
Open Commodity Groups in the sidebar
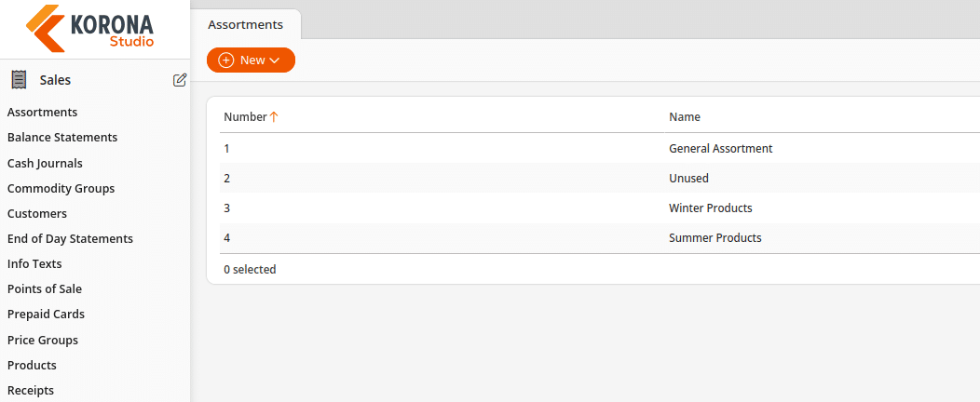(61, 189)
